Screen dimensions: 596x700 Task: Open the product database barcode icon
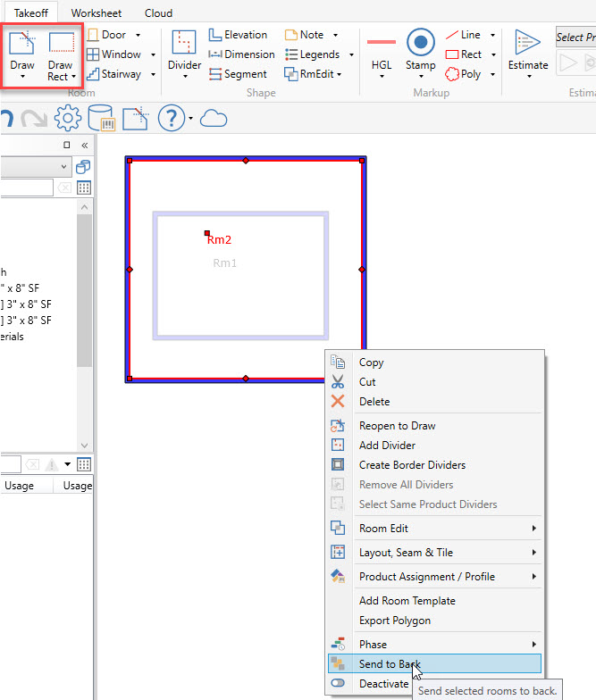pyautogui.click(x=102, y=118)
